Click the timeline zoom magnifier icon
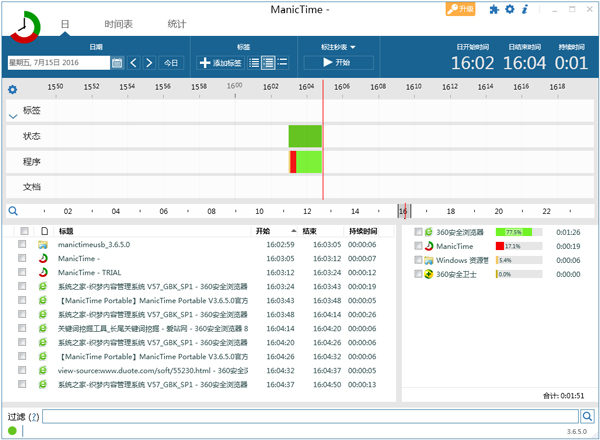The height and width of the screenshot is (440, 600). 13,211
